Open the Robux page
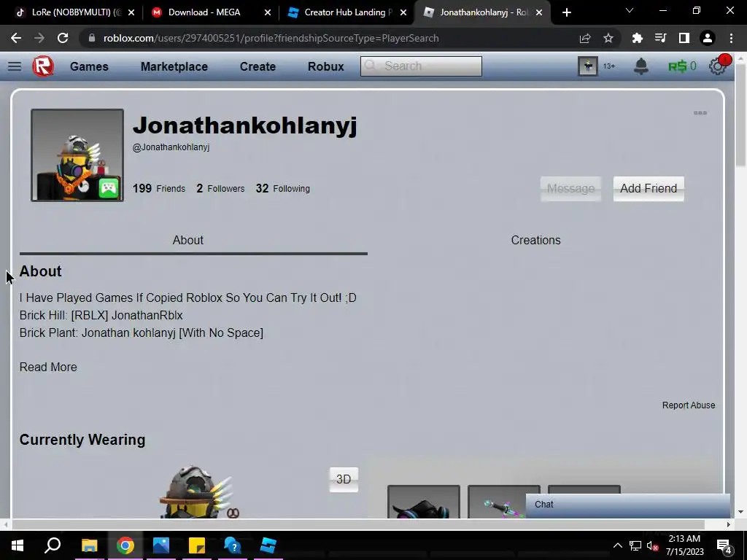 coord(326,66)
